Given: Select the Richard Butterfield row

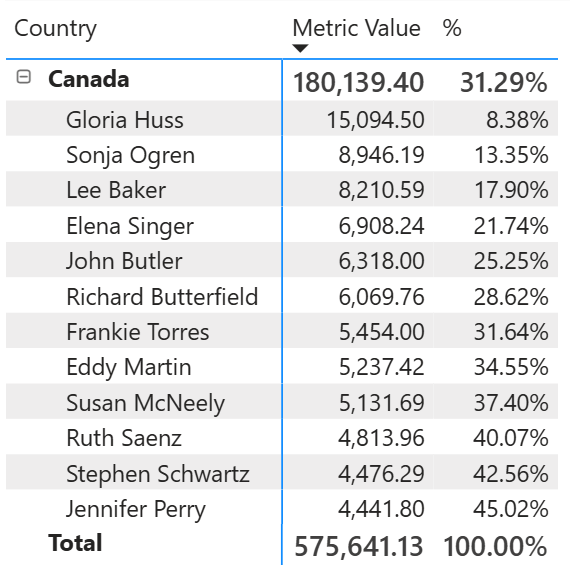Looking at the screenshot, I should pyautogui.click(x=282, y=295).
